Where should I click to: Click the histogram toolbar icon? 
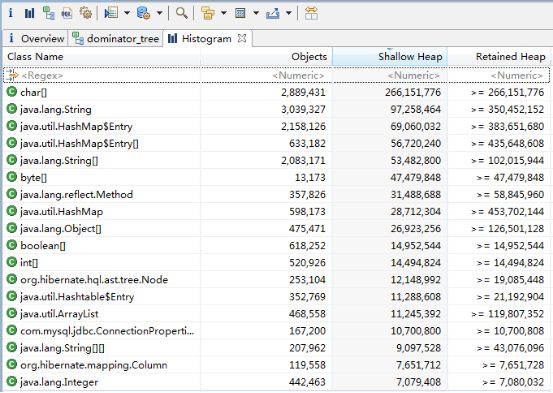(29, 13)
